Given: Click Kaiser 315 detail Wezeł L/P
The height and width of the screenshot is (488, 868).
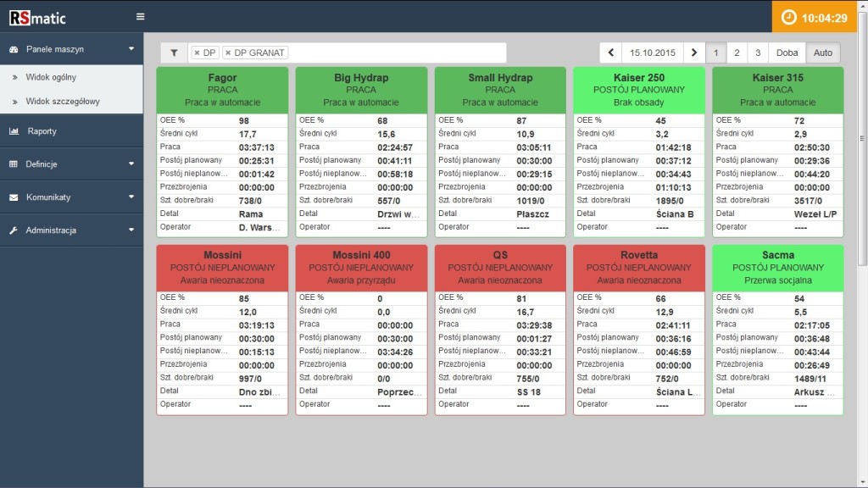Looking at the screenshot, I should [815, 214].
